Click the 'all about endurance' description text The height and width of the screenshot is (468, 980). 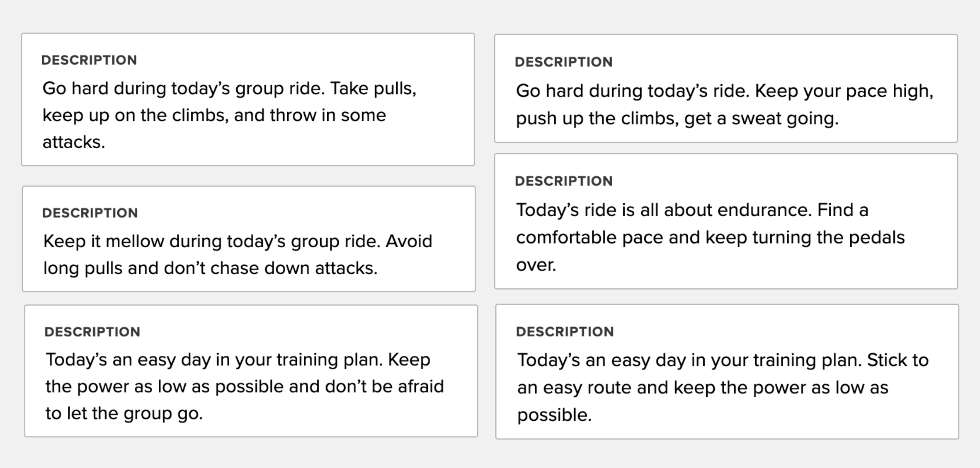point(710,237)
